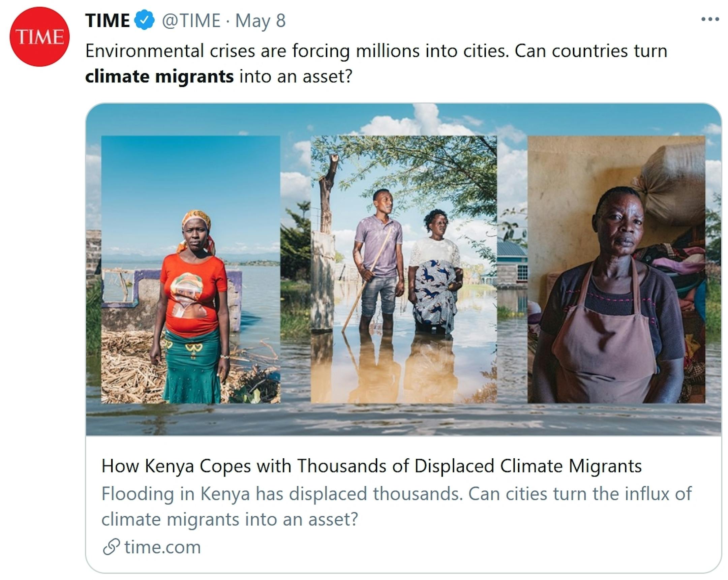Image resolution: width=728 pixels, height=580 pixels.
Task: Click the blue verified badge
Action: (x=144, y=20)
